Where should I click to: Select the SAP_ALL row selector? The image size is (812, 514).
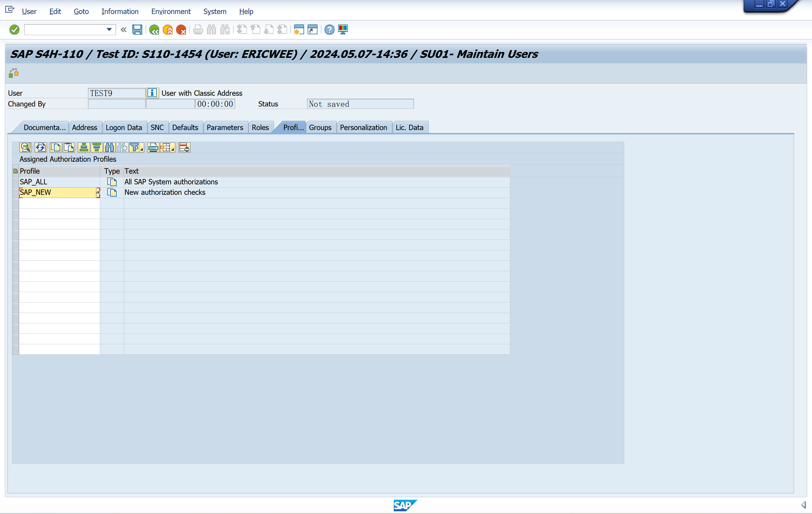click(16, 182)
